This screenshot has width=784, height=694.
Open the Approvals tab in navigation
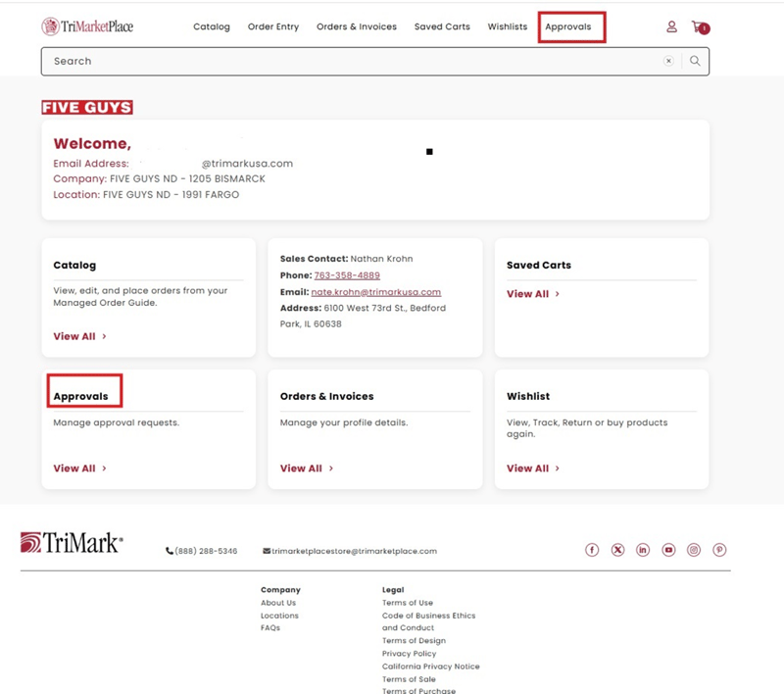pyautogui.click(x=568, y=27)
